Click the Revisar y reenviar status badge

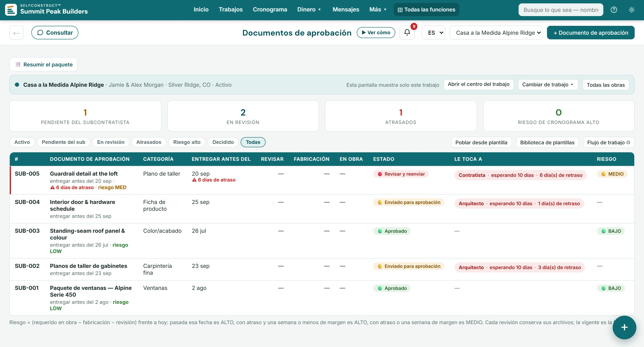401,174
